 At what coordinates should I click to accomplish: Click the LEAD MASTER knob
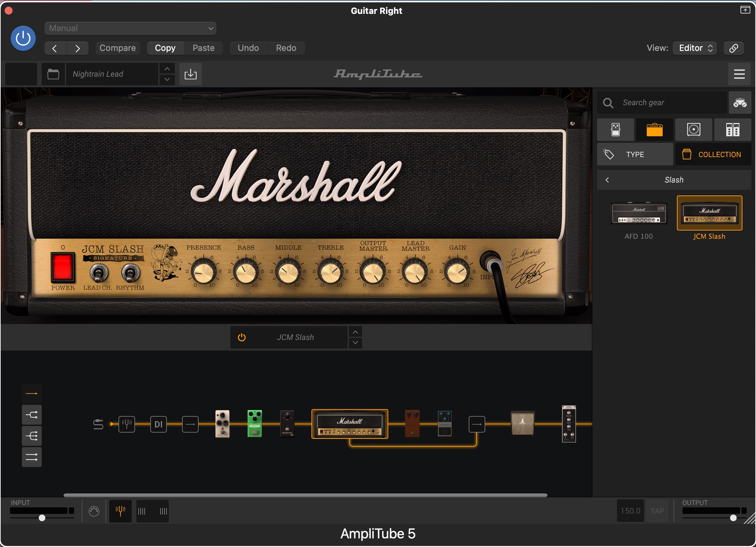click(415, 272)
